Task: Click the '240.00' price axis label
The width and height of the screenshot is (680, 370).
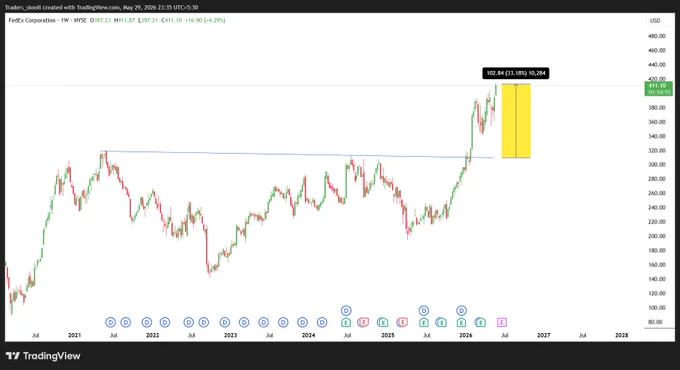Action: (657, 208)
